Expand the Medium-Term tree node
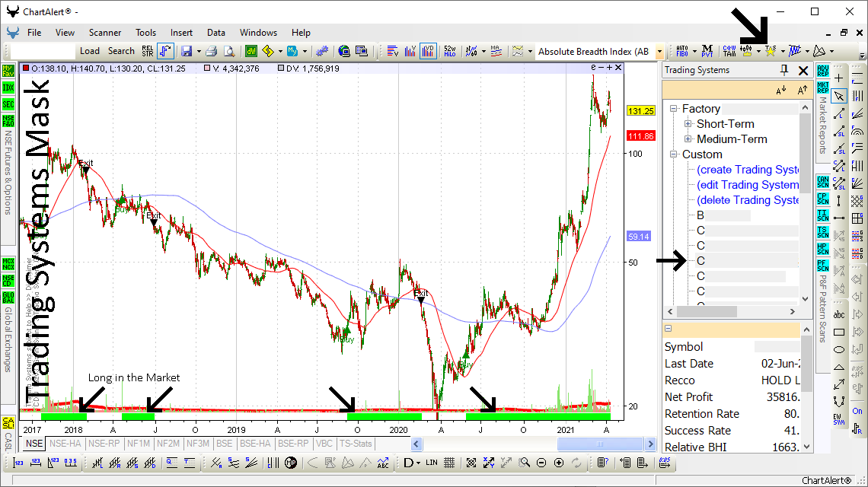The image size is (868, 487). point(688,139)
